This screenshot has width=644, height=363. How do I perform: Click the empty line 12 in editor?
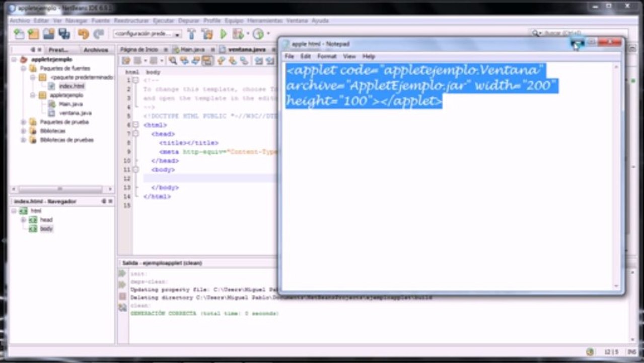[209, 178]
